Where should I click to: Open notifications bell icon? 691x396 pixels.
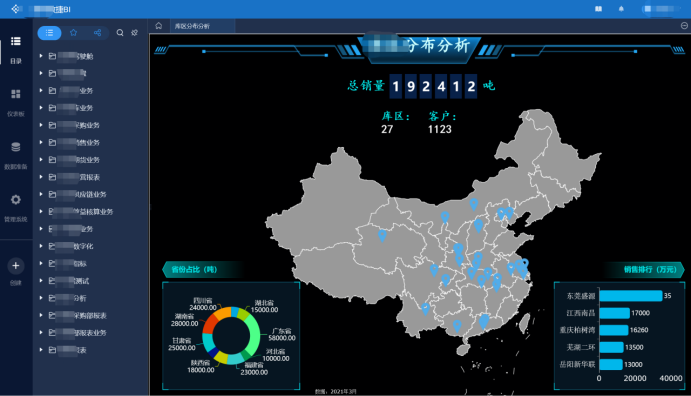click(x=621, y=9)
